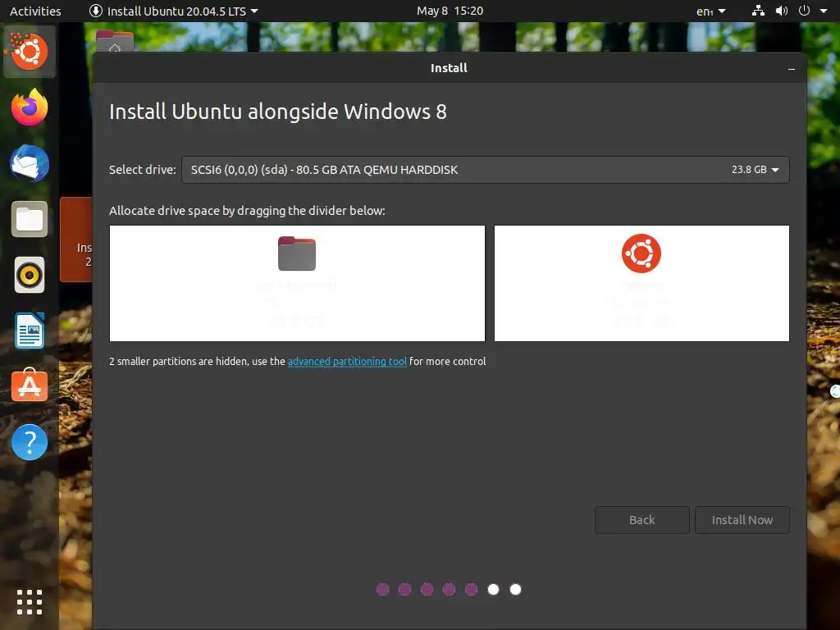Open Ubuntu Software store icon
This screenshot has width=840, height=630.
point(30,386)
